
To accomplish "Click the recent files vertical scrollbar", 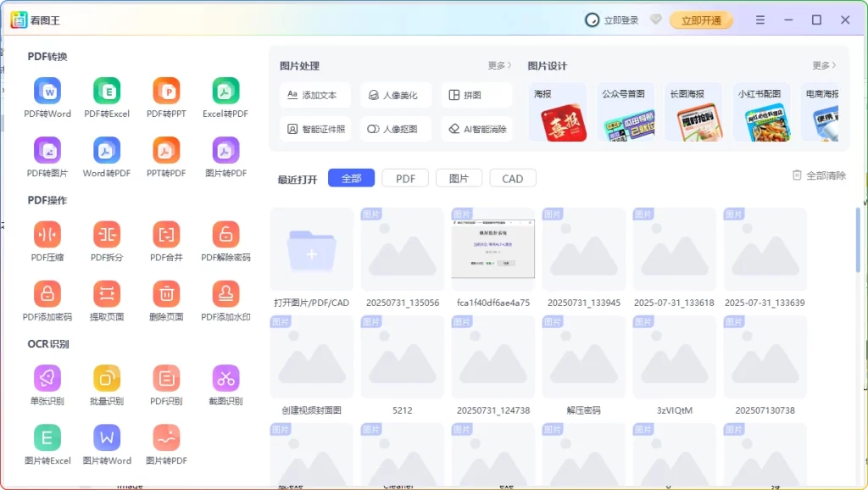I will pyautogui.click(x=858, y=240).
